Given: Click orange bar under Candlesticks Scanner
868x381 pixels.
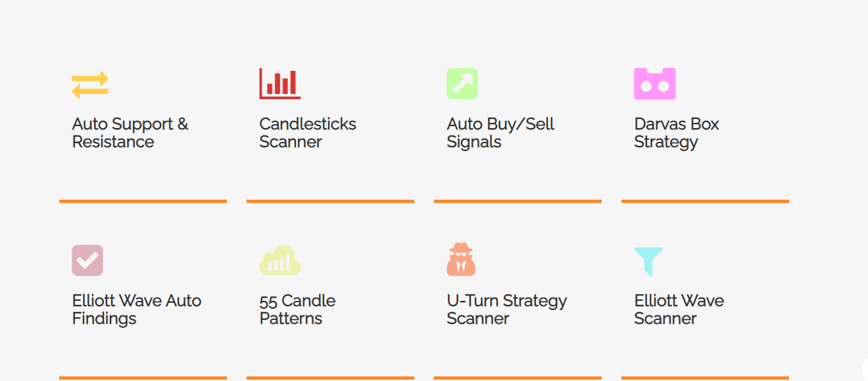Looking at the screenshot, I should (x=330, y=201).
